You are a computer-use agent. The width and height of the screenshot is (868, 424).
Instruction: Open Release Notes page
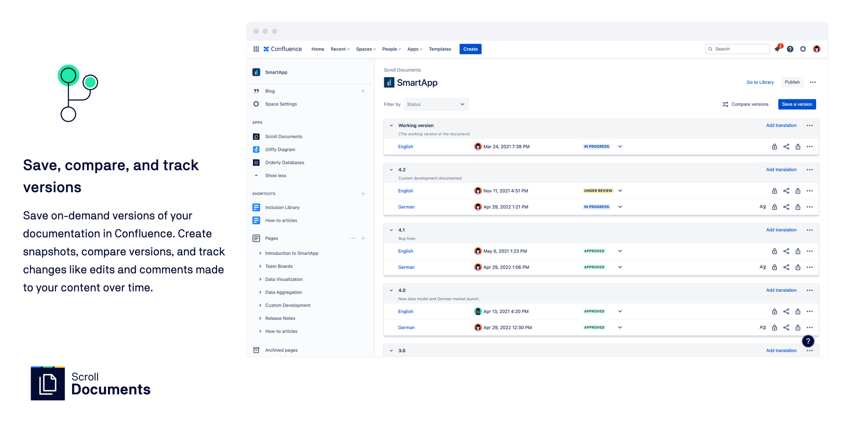280,318
